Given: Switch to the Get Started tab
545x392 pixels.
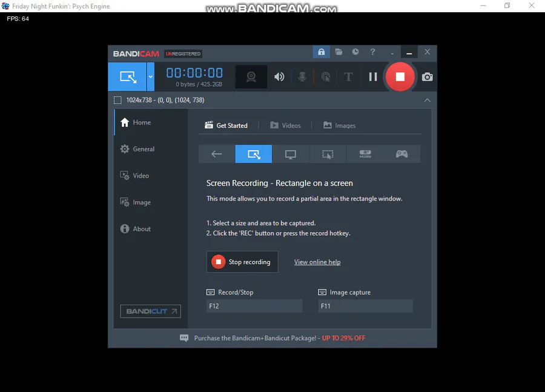Looking at the screenshot, I should pyautogui.click(x=226, y=125).
